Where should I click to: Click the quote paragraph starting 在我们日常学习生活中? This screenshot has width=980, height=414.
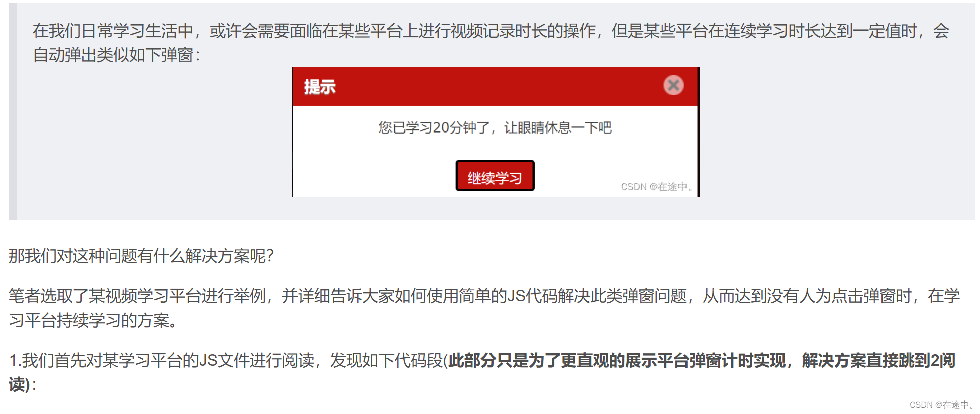[491, 43]
